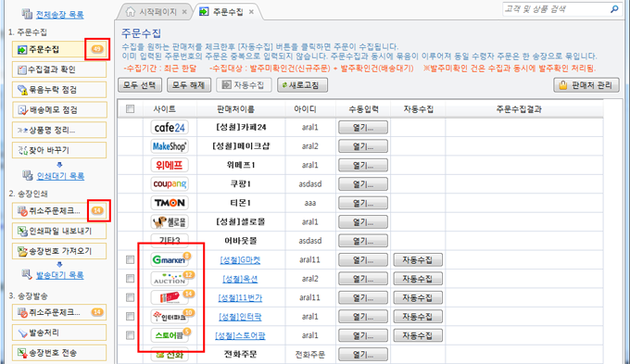Click the cafe24 site logo
Screen dimensions: 630x364
[170, 128]
